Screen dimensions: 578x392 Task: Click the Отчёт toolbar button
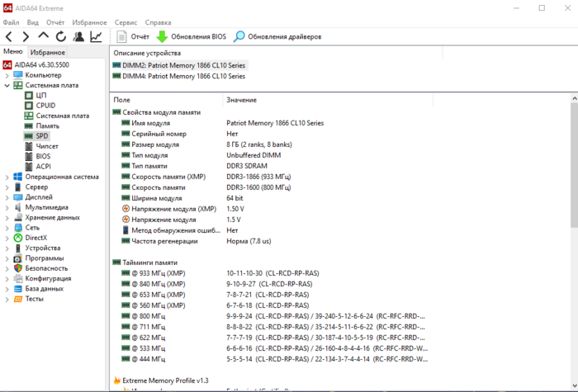point(133,36)
